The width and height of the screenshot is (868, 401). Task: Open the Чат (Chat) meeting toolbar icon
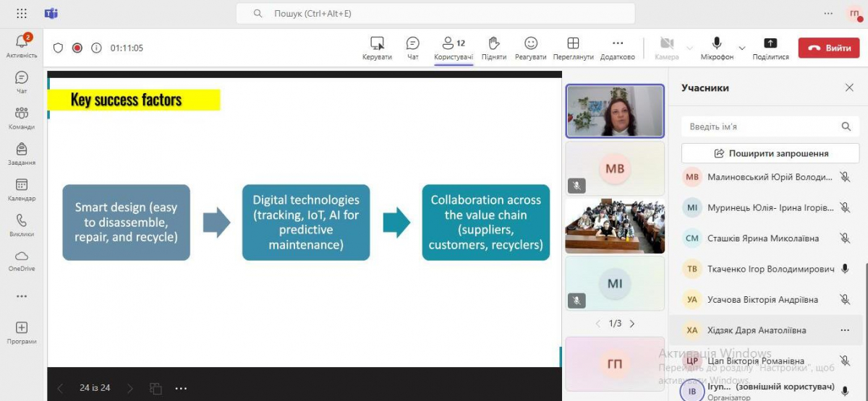pos(412,48)
